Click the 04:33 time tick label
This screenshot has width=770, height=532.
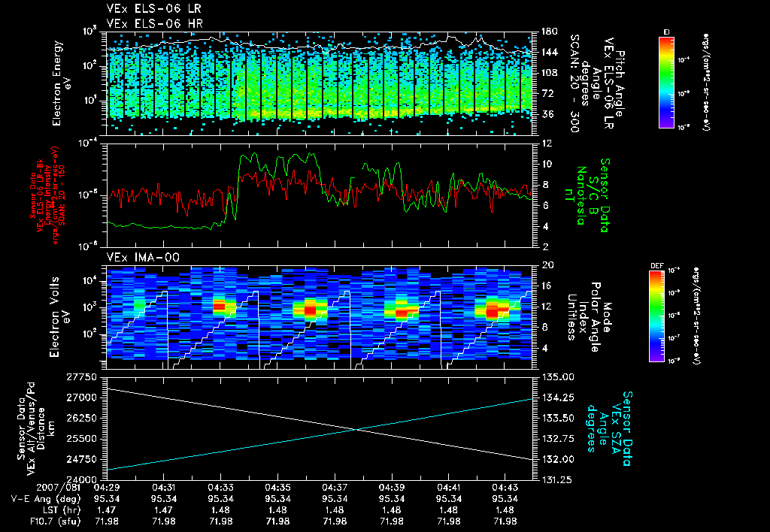[220, 488]
